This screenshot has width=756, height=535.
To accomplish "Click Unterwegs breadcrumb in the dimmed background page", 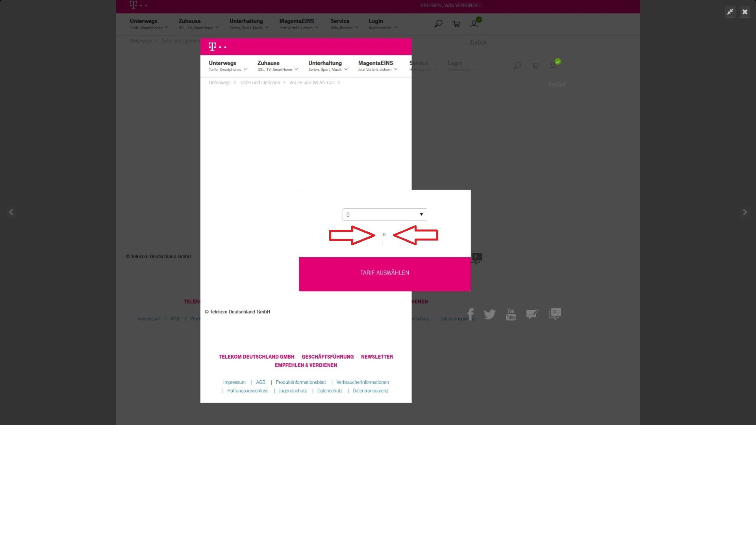I will 141,41.
